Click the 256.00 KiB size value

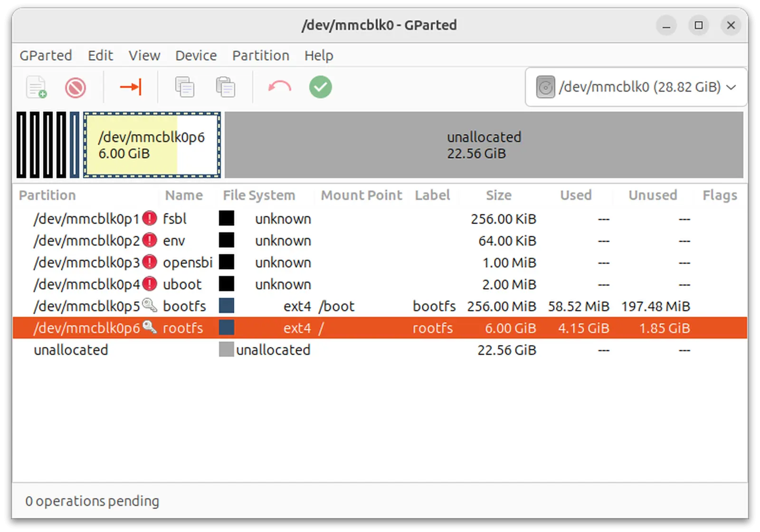[x=503, y=218]
